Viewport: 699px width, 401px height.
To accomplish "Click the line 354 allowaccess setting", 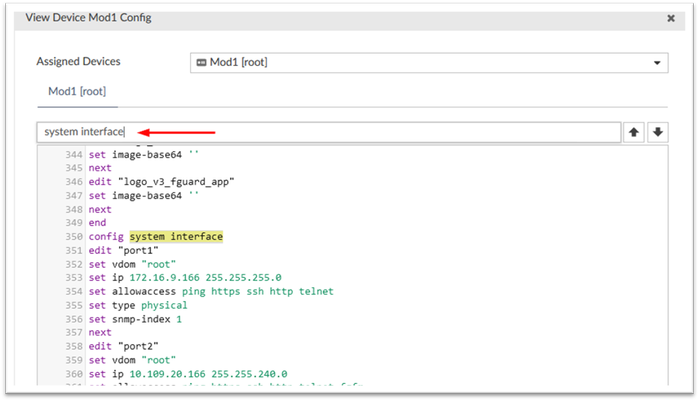I will [211, 292].
